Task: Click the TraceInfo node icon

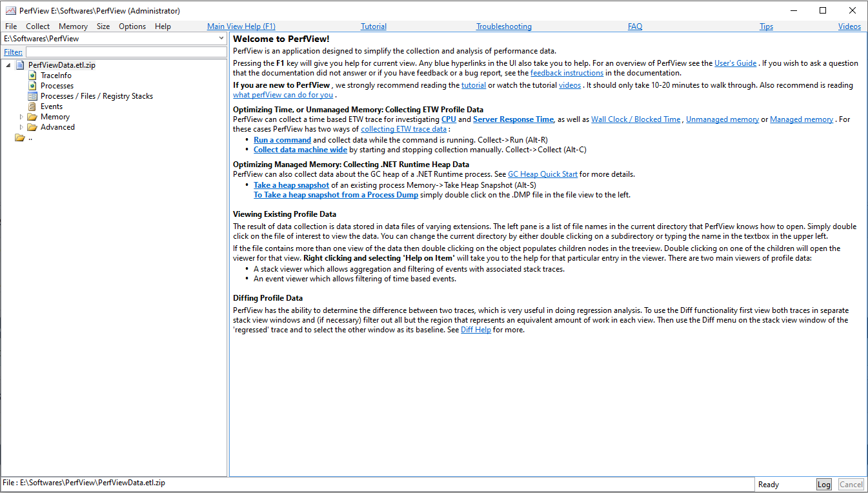Action: coord(32,75)
